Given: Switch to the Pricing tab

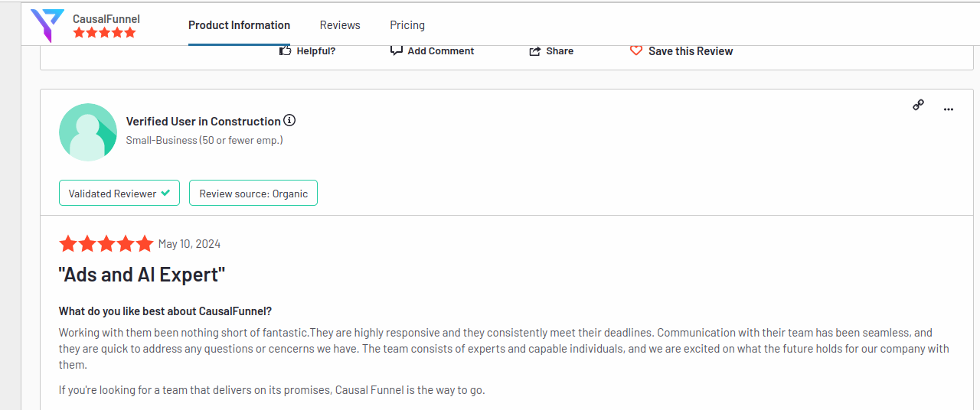Looking at the screenshot, I should [407, 25].
